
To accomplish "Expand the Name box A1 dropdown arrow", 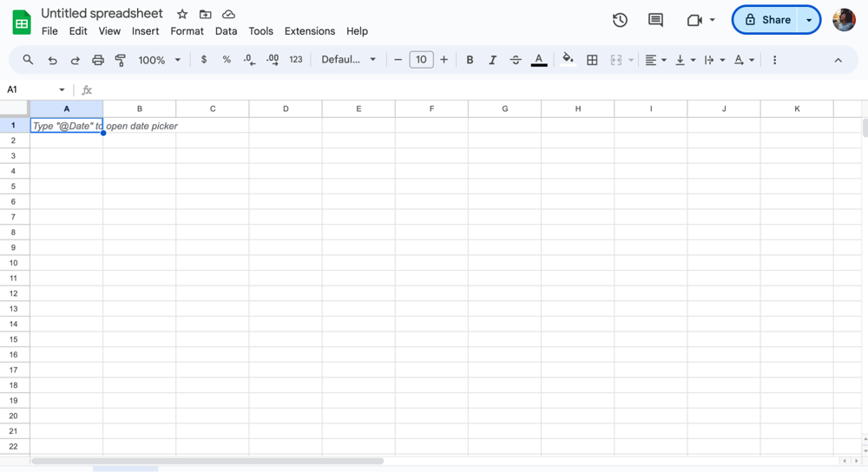I will (62, 90).
